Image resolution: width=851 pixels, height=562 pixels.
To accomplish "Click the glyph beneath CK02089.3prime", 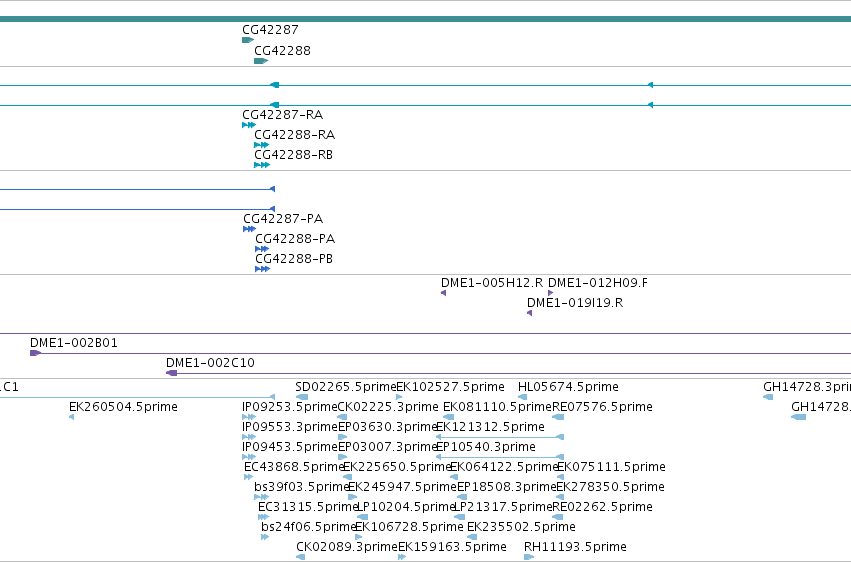I will click(x=301, y=557).
